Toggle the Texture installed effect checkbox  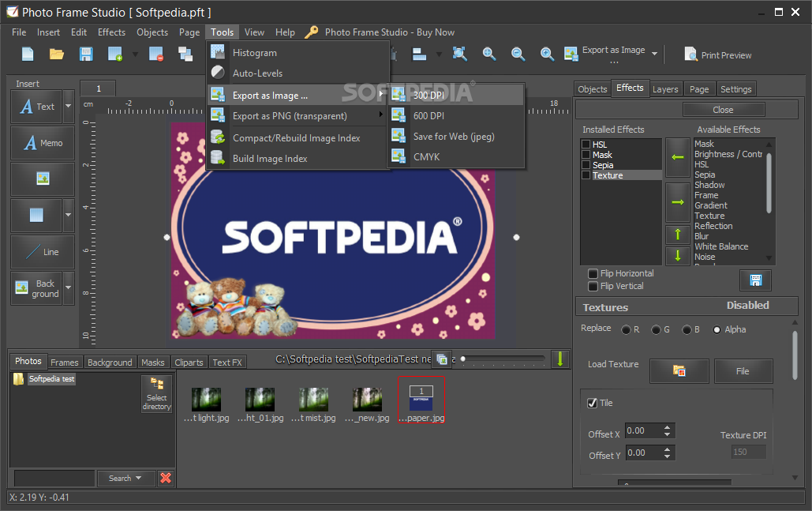coord(586,175)
